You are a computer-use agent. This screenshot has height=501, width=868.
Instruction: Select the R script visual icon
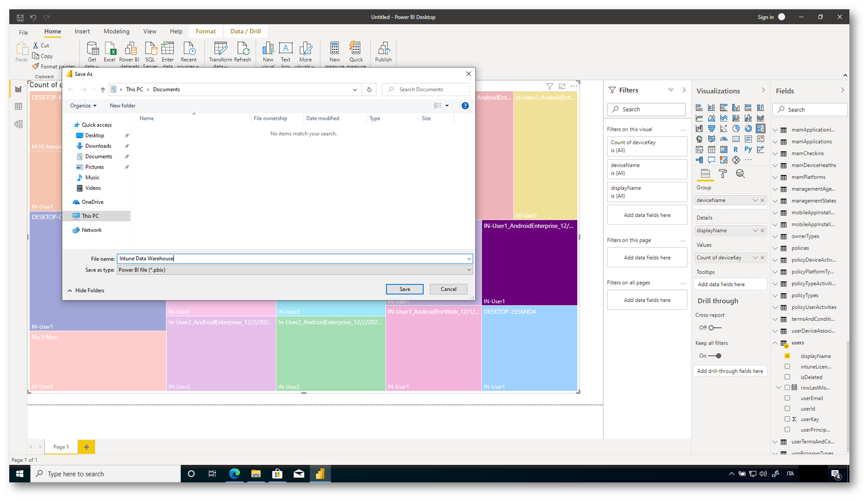(736, 150)
